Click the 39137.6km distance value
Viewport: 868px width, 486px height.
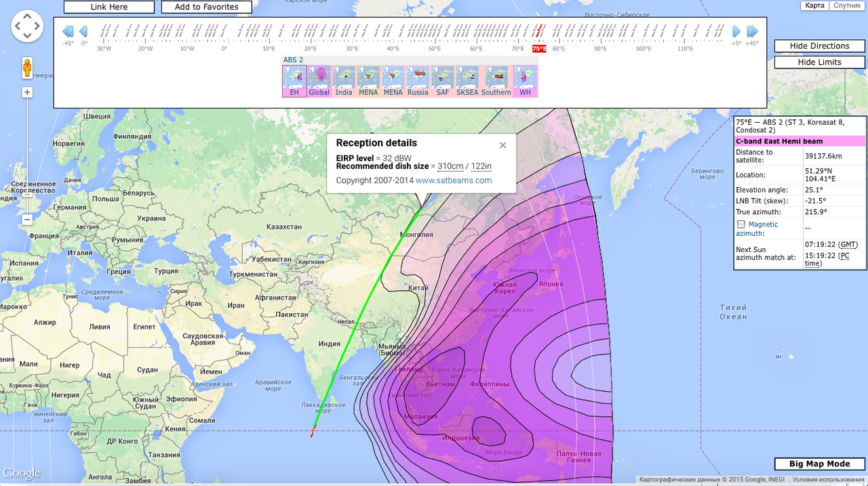(823, 156)
